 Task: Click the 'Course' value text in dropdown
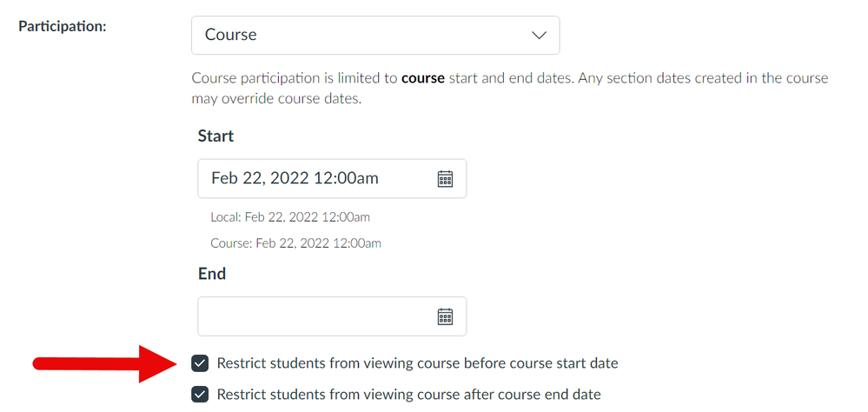[231, 36]
